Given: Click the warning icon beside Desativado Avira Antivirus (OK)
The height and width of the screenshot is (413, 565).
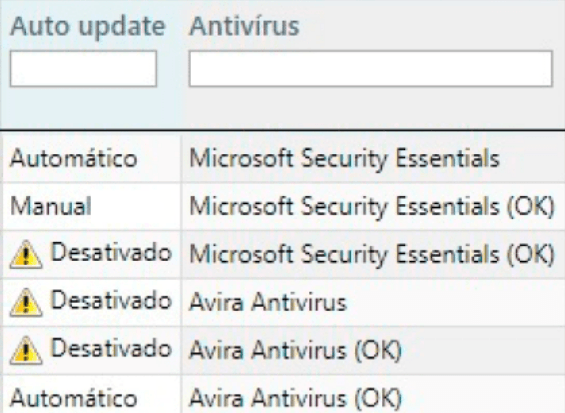Looking at the screenshot, I should pos(26,351).
